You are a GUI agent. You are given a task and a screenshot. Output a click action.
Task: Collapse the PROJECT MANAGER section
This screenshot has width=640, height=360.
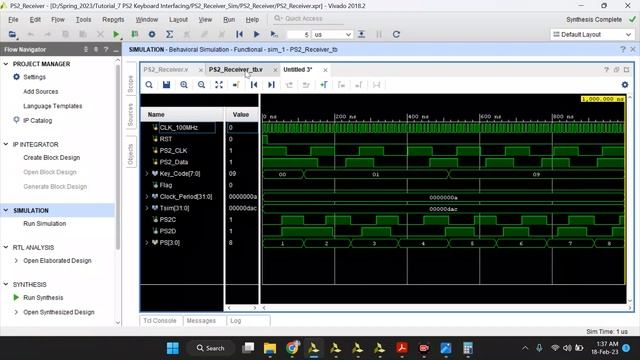[6, 64]
